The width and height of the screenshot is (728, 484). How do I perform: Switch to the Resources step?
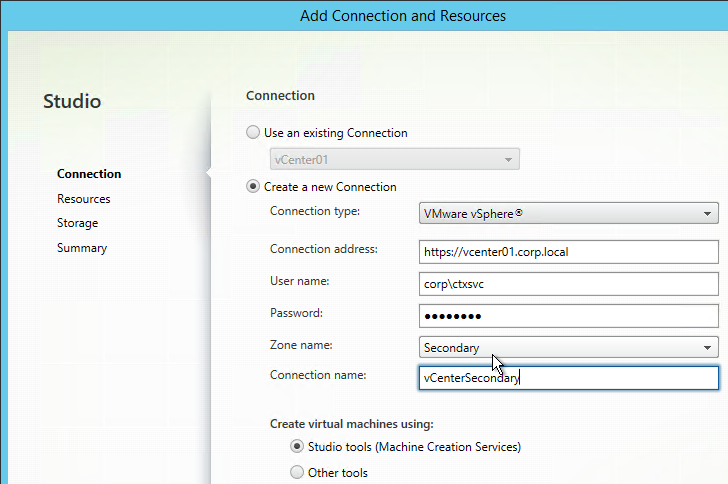click(x=84, y=199)
